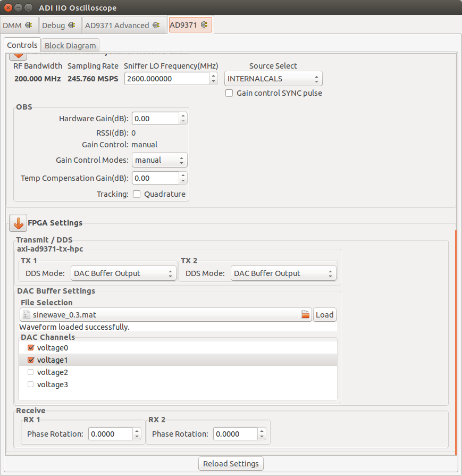Uncheck the voltage0 DAC channel
Image resolution: width=462 pixels, height=476 pixels.
coord(30,347)
